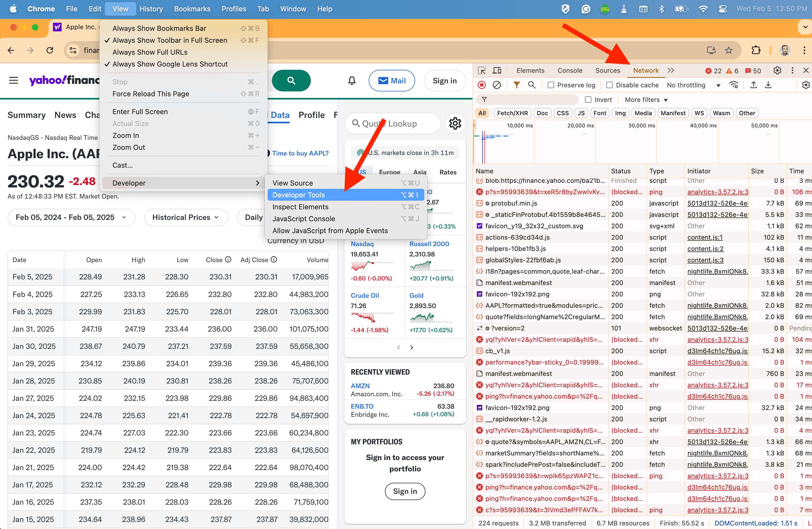Screen dimensions: 812x529
Task: Check the Invert filter checkbox
Action: tap(588, 100)
